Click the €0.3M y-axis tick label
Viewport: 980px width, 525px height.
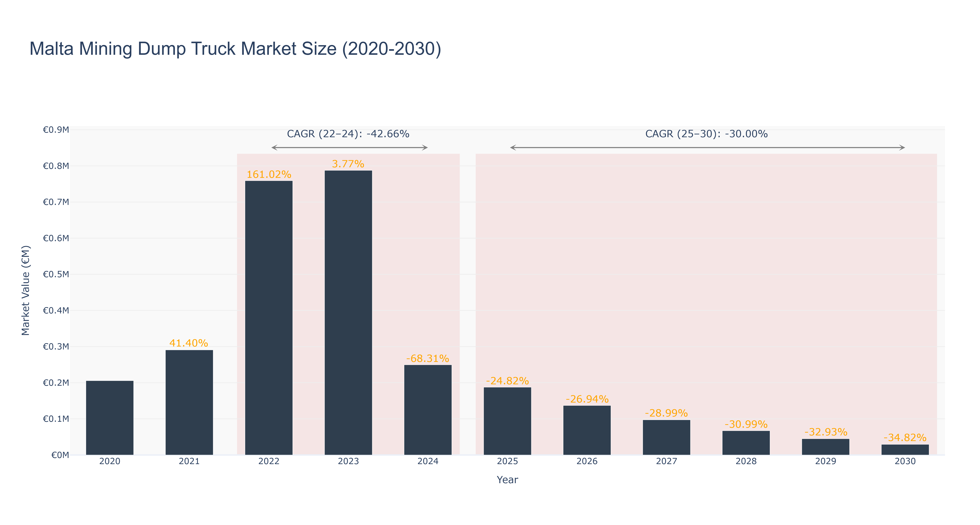point(56,346)
